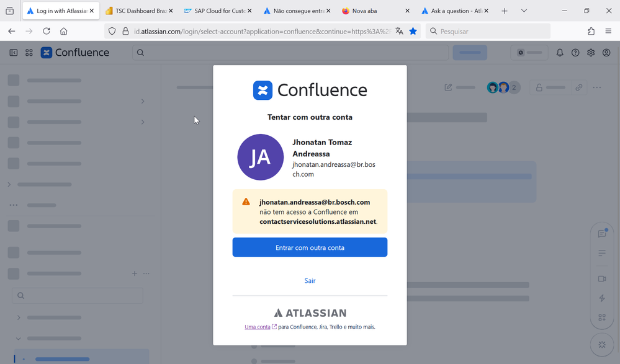
Task: Click the Pesquisar search field
Action: coord(488,31)
